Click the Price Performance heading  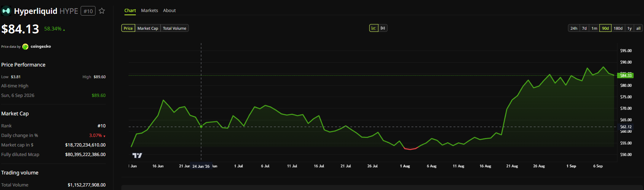[x=23, y=65]
